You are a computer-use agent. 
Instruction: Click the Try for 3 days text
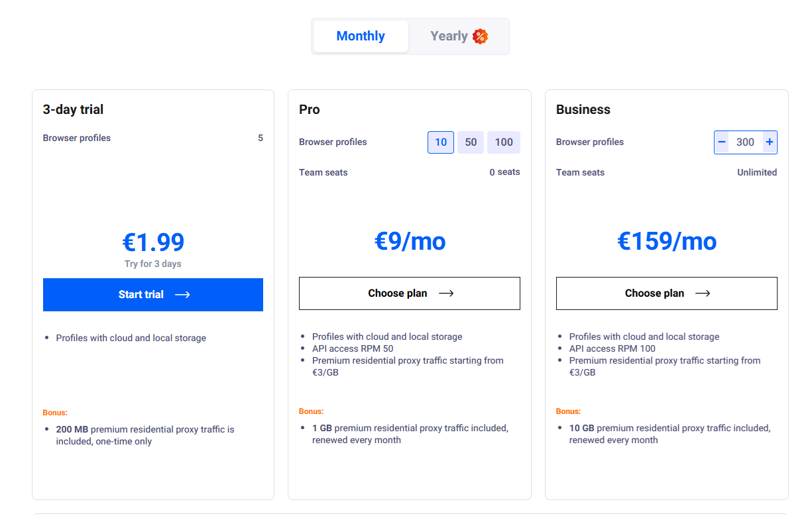pyautogui.click(x=152, y=263)
